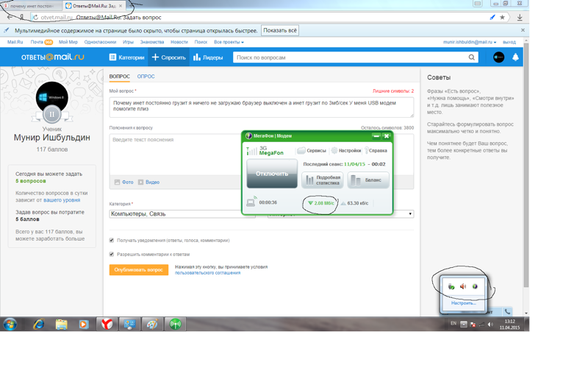The height and width of the screenshot is (368, 588).
Task: Open the Лидеры menu item
Action: tap(208, 57)
